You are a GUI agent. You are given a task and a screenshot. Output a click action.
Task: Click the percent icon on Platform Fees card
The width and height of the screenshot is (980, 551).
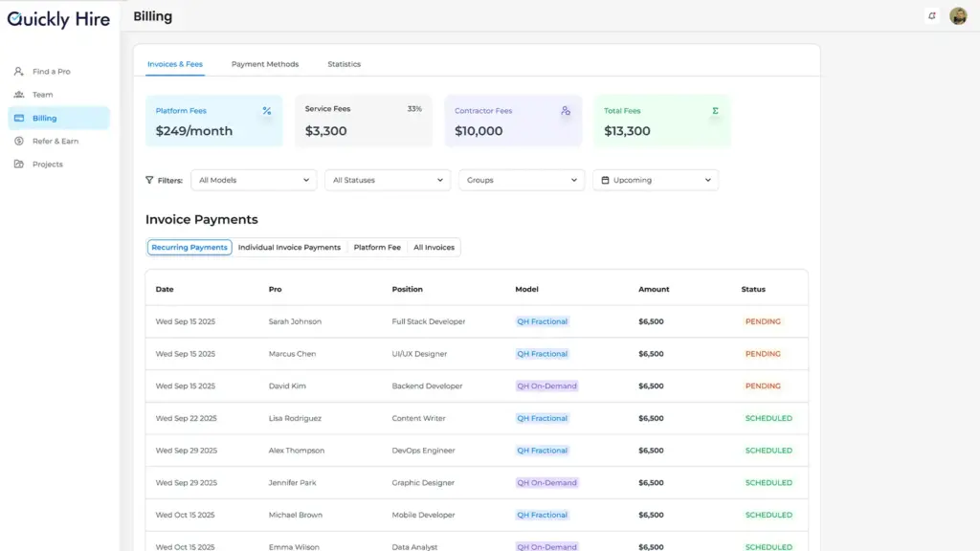coord(267,111)
